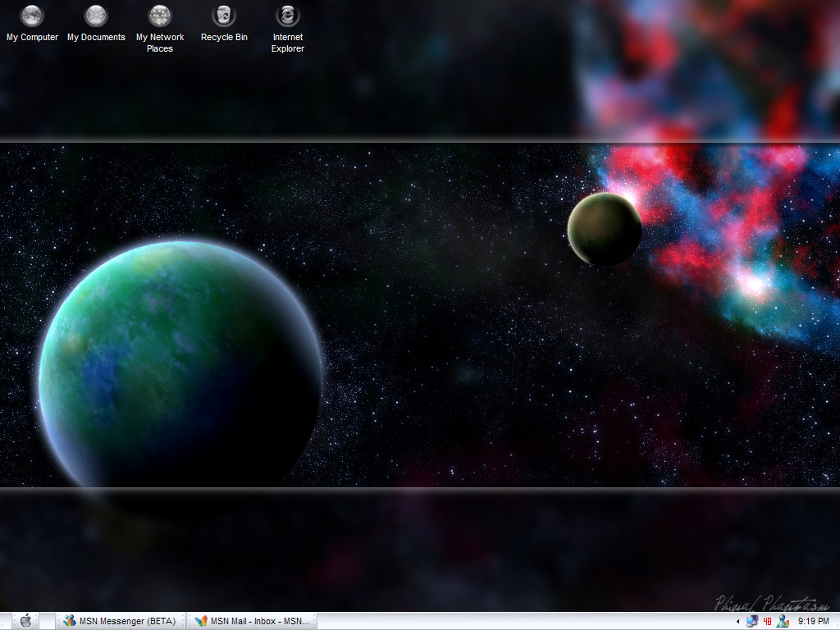
Task: Expand hidden tray icons arrow
Action: point(737,622)
